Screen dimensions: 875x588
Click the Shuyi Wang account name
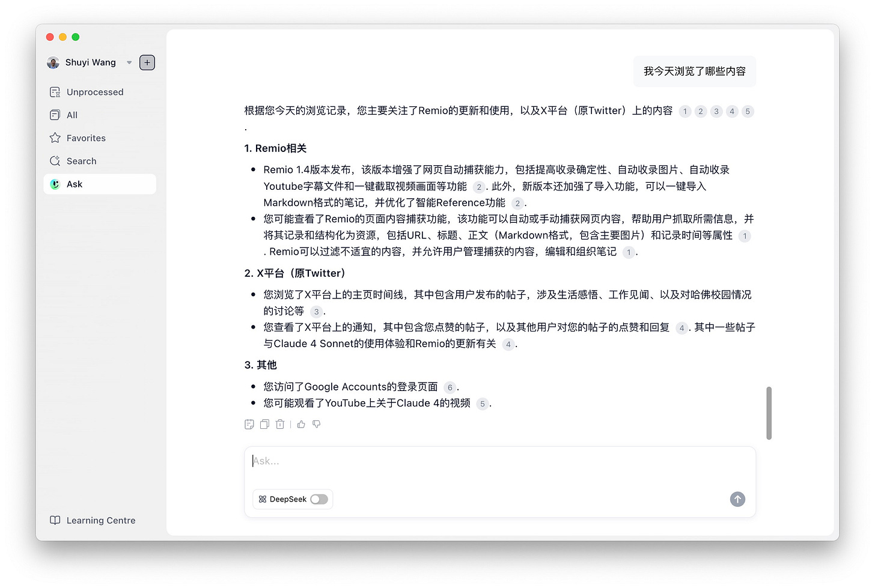(91, 62)
